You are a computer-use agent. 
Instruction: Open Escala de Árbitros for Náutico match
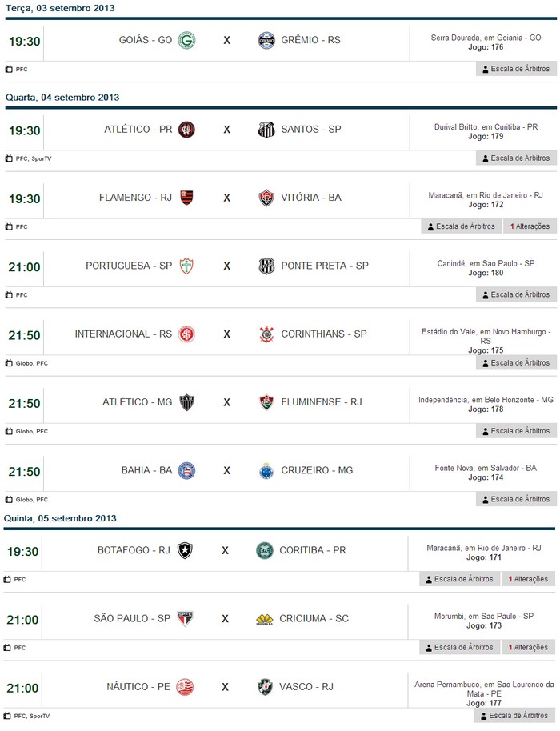pos(514,716)
